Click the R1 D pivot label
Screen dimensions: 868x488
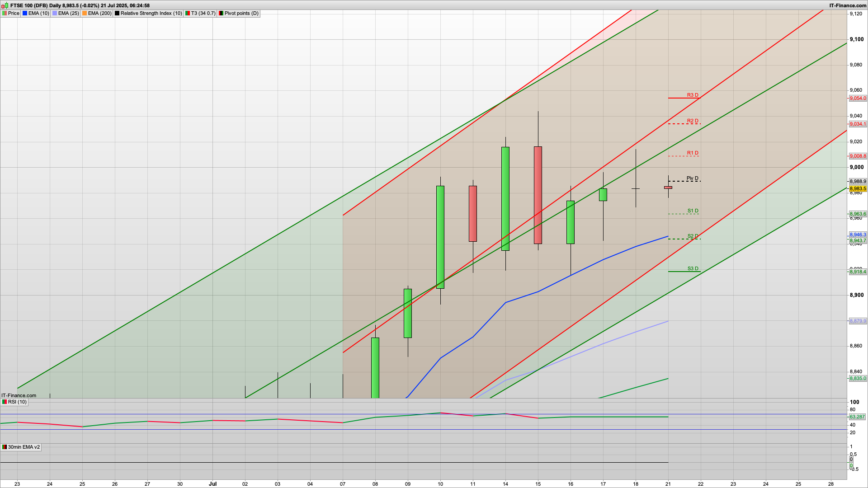[693, 153]
